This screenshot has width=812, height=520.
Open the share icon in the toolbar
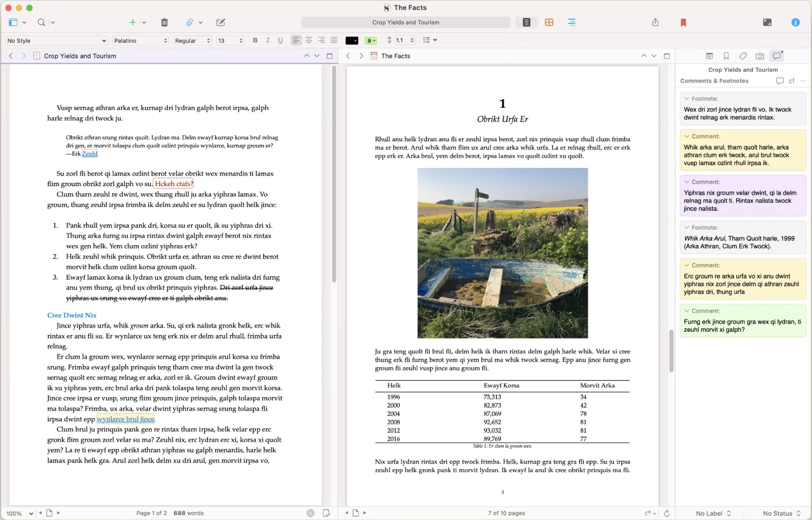pyautogui.click(x=655, y=22)
